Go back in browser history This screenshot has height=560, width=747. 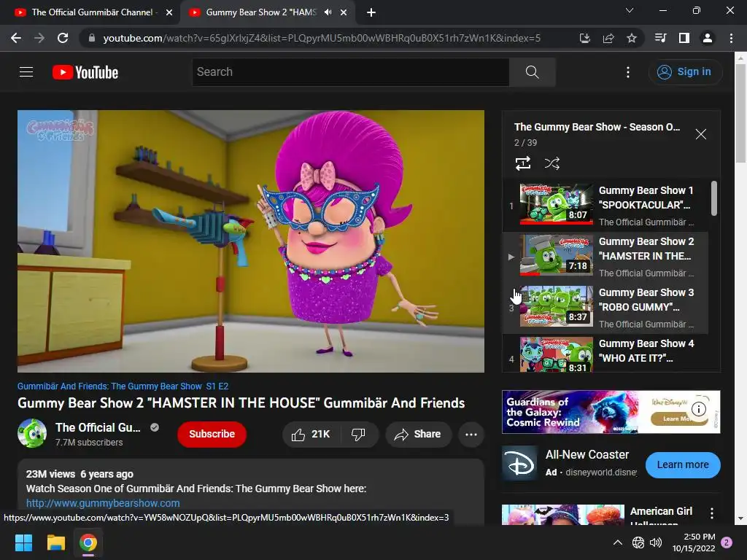click(16, 38)
